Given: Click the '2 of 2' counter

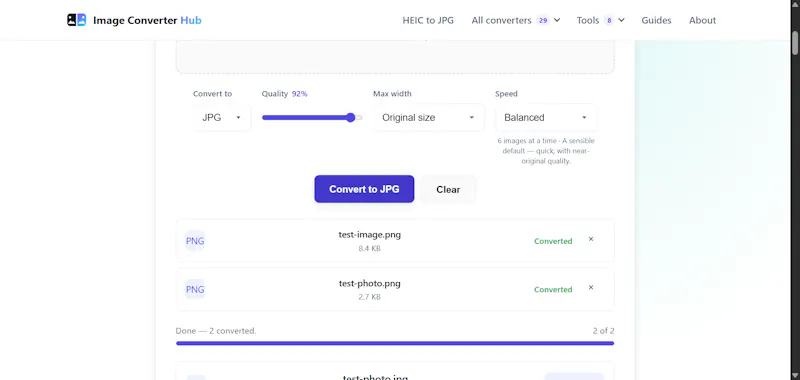Looking at the screenshot, I should [603, 331].
